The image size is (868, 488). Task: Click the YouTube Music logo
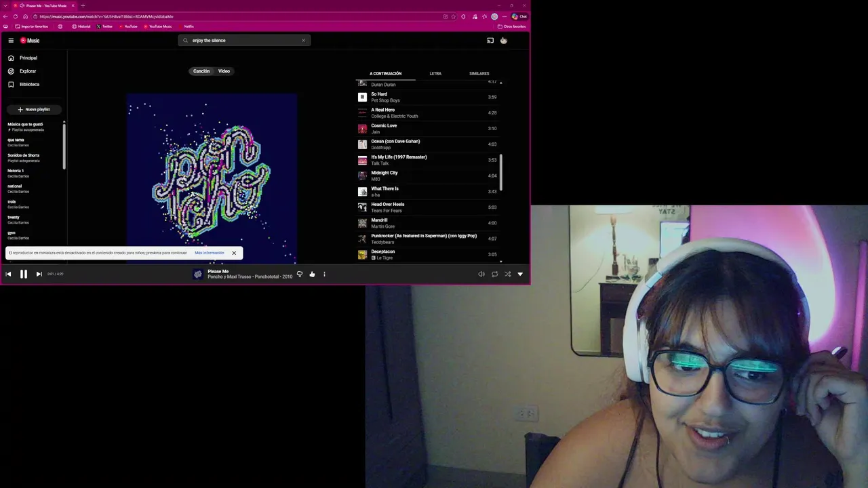coord(30,41)
